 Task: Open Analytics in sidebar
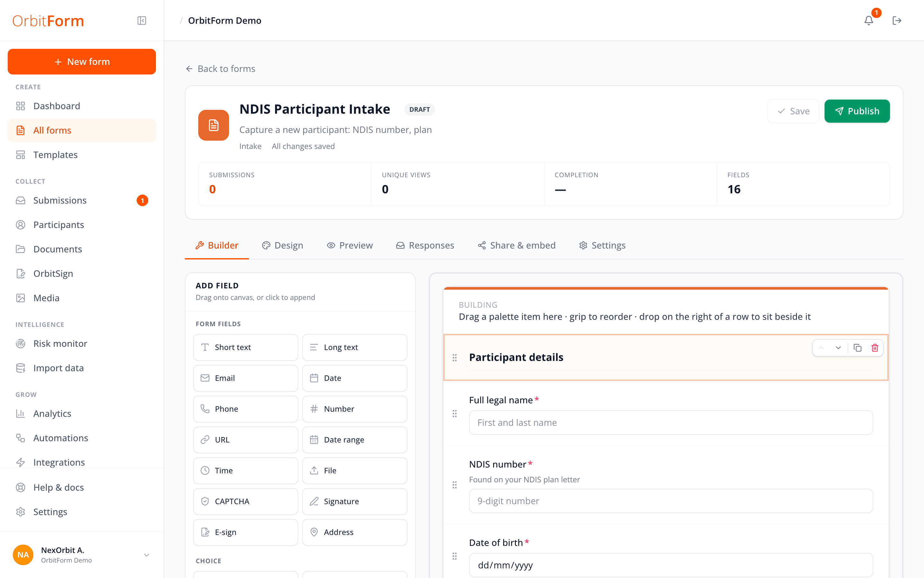pos(82,414)
